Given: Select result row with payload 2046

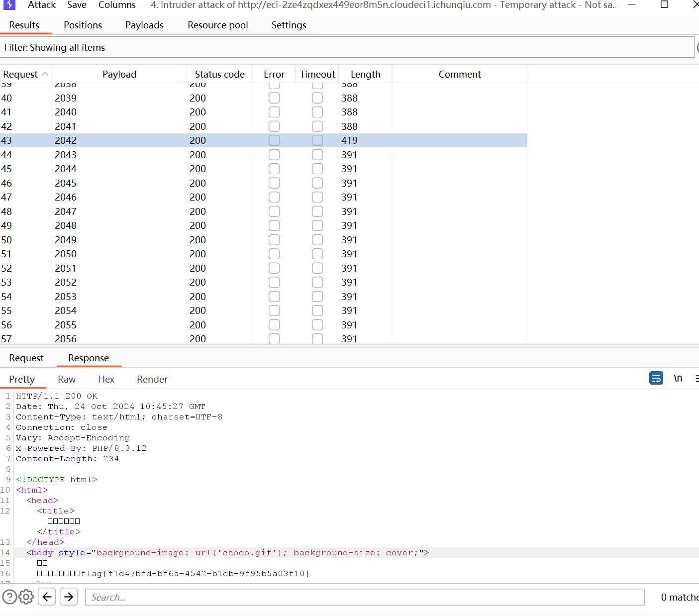Looking at the screenshot, I should coord(264,197).
